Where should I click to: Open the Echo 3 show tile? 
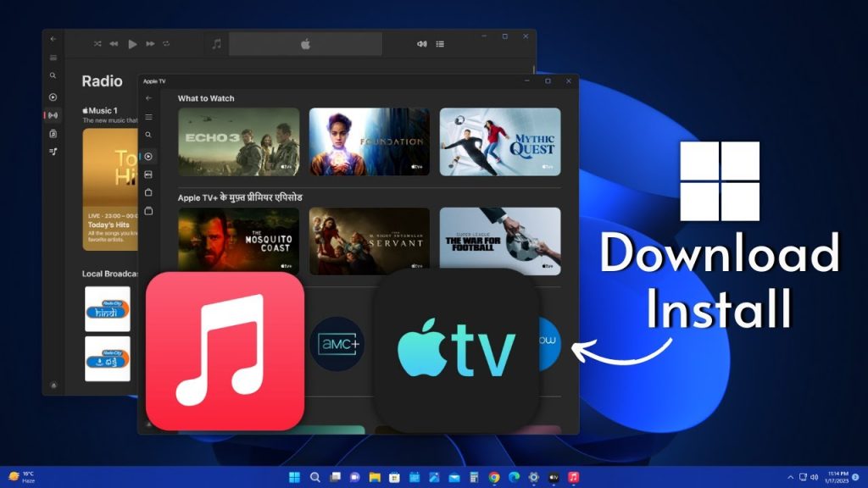[238, 141]
